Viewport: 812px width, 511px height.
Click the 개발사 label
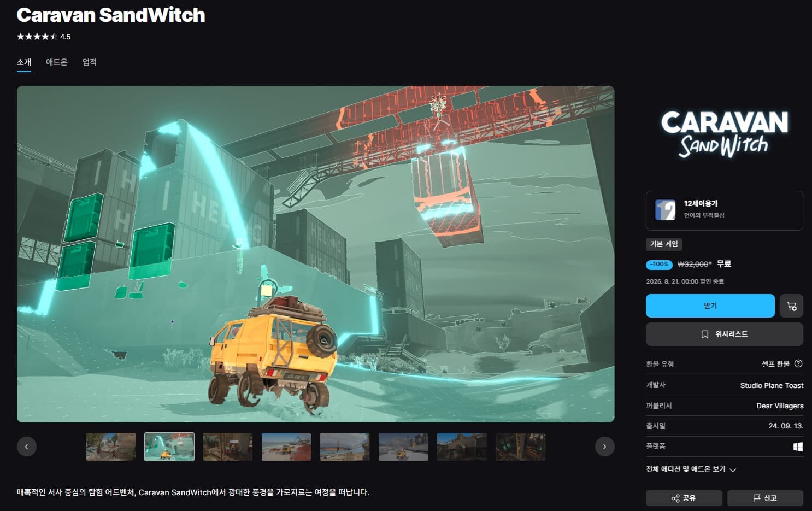coord(656,385)
